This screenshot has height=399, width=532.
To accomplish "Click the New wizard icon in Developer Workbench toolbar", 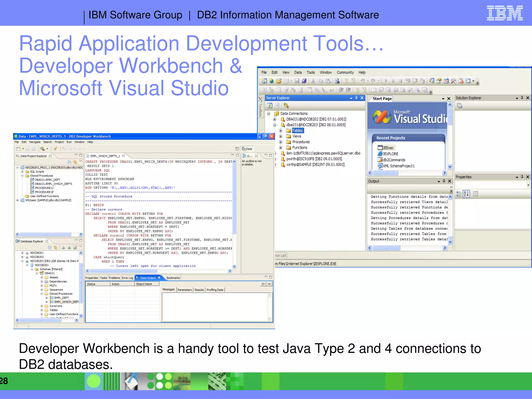I will [x=18, y=149].
